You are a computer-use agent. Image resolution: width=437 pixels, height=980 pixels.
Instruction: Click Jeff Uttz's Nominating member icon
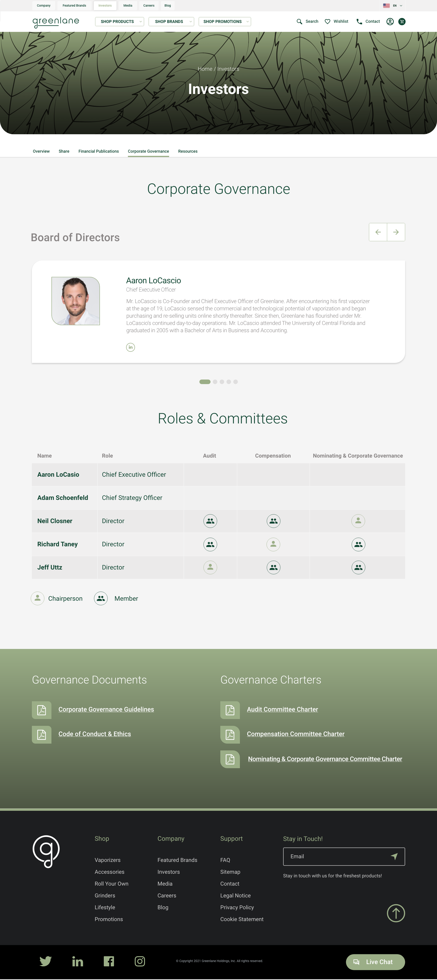(358, 568)
